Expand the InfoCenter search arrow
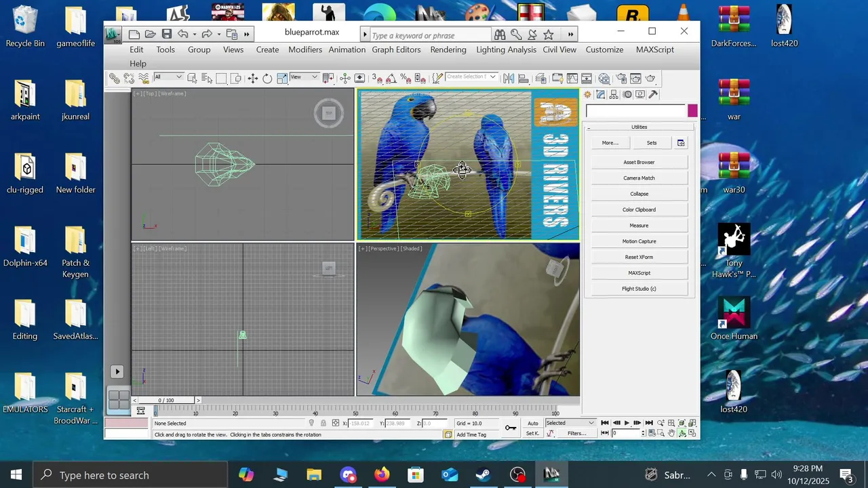The width and height of the screenshot is (868, 488). (x=365, y=35)
